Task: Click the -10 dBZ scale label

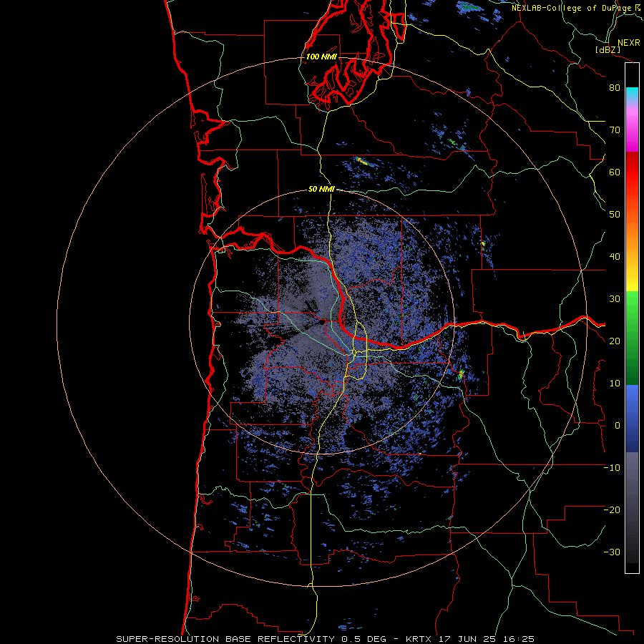Action: [x=612, y=468]
